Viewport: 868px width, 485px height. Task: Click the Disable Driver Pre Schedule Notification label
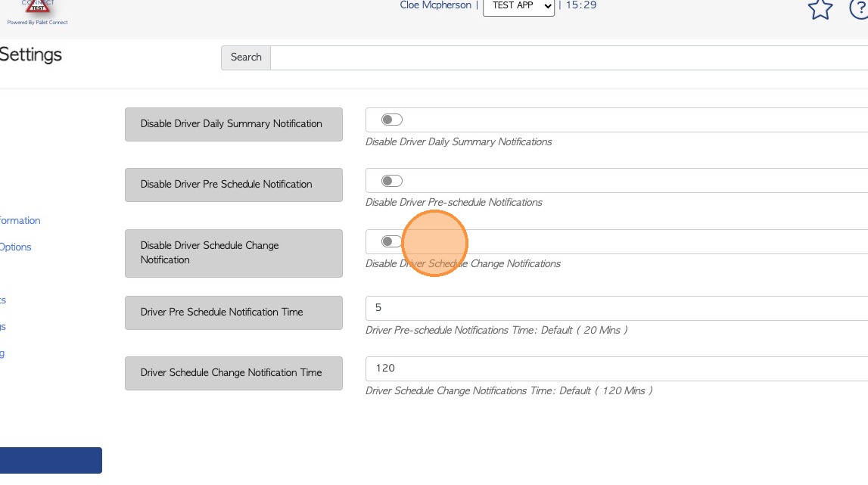233,185
